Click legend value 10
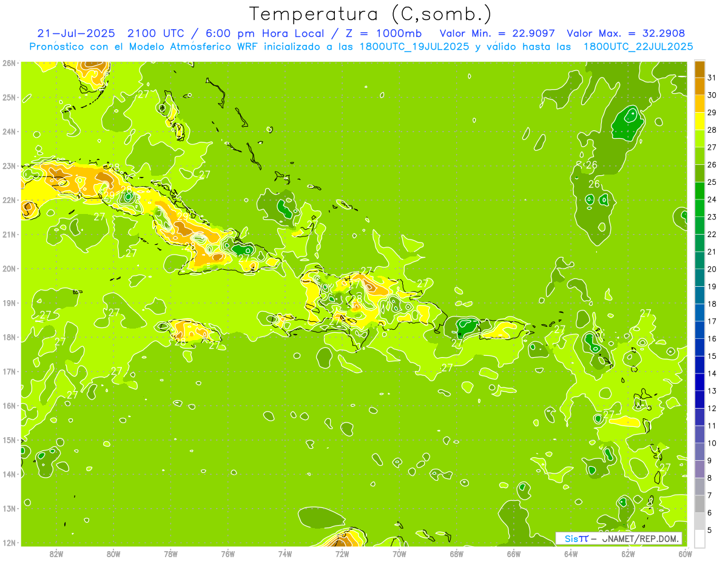This screenshot has width=728, height=562. tap(712, 443)
